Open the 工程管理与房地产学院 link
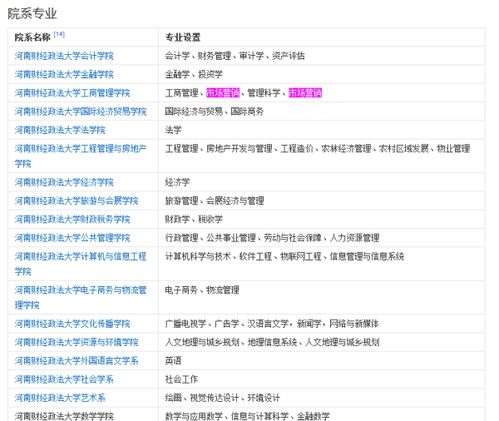 (x=81, y=156)
